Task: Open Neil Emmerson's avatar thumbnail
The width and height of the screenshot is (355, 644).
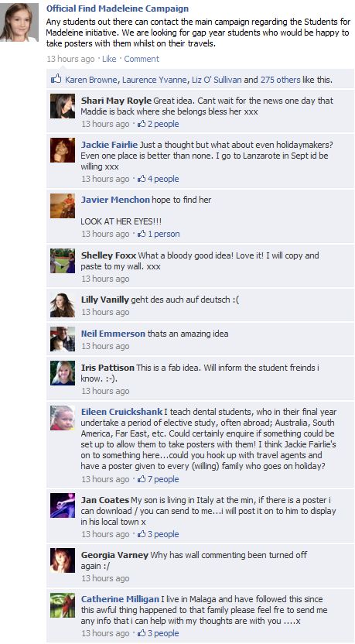Action: tap(63, 339)
